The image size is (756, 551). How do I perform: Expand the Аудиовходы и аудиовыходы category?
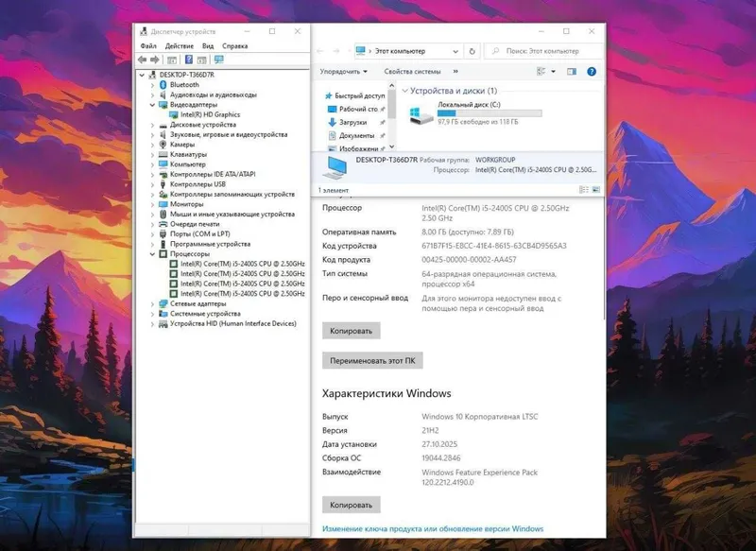tap(152, 95)
